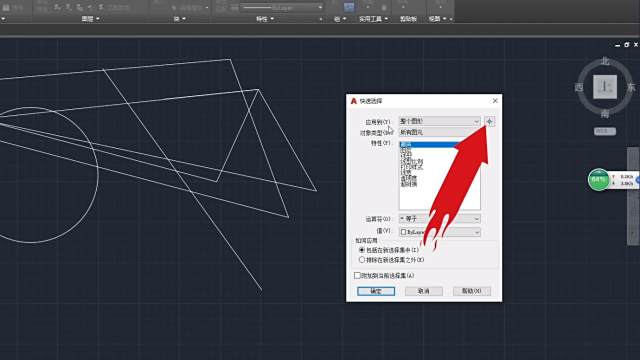Screen dimensions: 640x360
Task: Click the 确定 (OK) button
Action: tap(376, 291)
